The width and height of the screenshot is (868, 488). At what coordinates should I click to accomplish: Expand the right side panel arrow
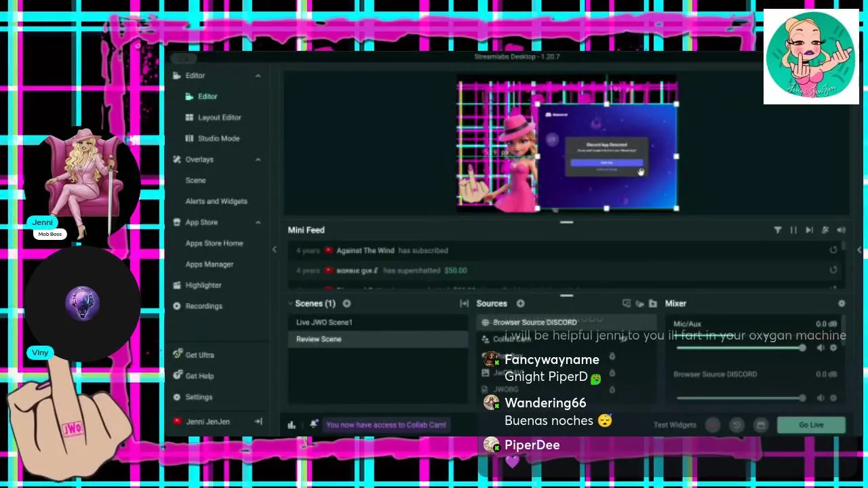click(x=859, y=250)
